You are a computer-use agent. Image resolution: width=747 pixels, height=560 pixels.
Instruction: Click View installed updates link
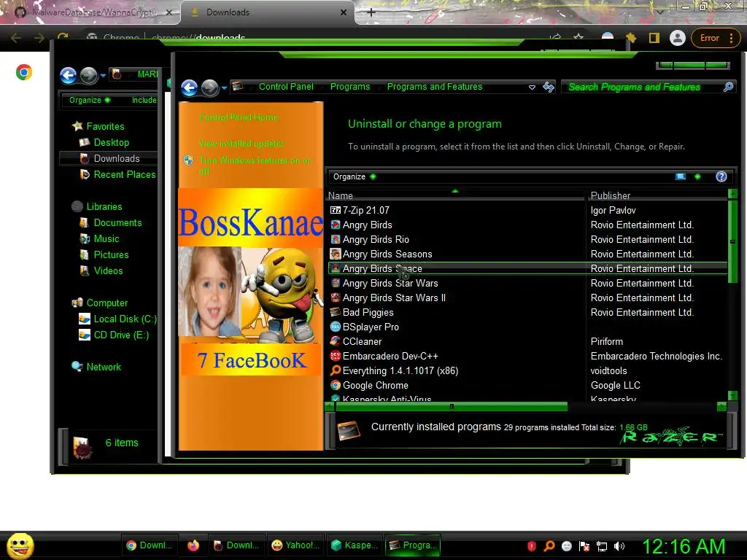pos(241,144)
